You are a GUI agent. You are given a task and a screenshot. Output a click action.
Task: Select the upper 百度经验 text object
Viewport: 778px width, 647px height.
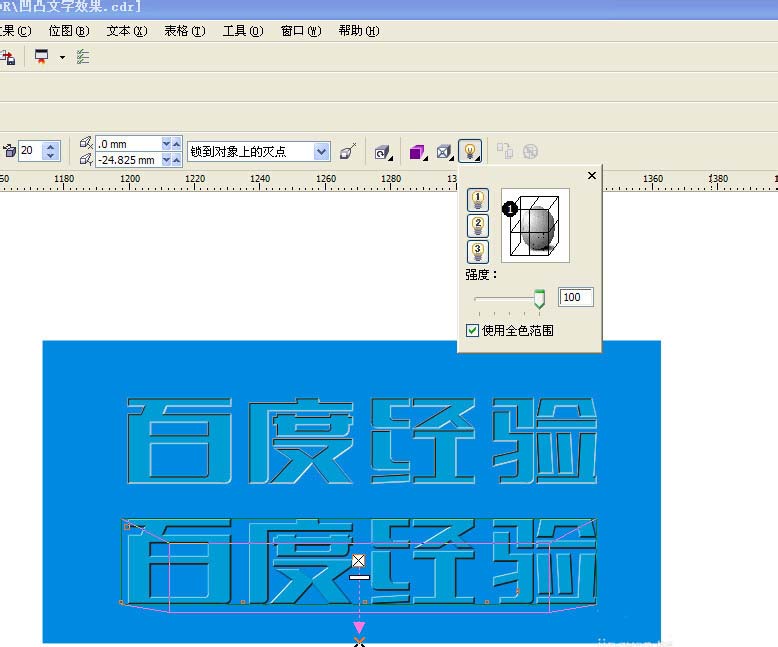click(362, 441)
